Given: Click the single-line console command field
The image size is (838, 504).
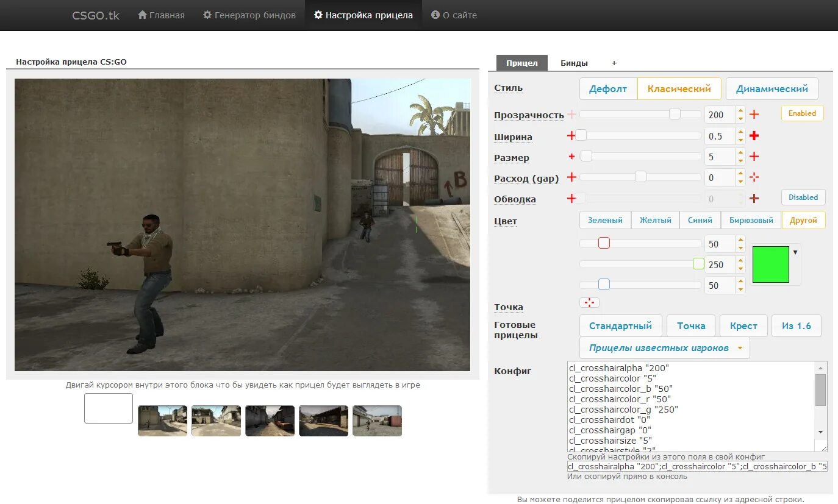Looking at the screenshot, I should (697, 466).
